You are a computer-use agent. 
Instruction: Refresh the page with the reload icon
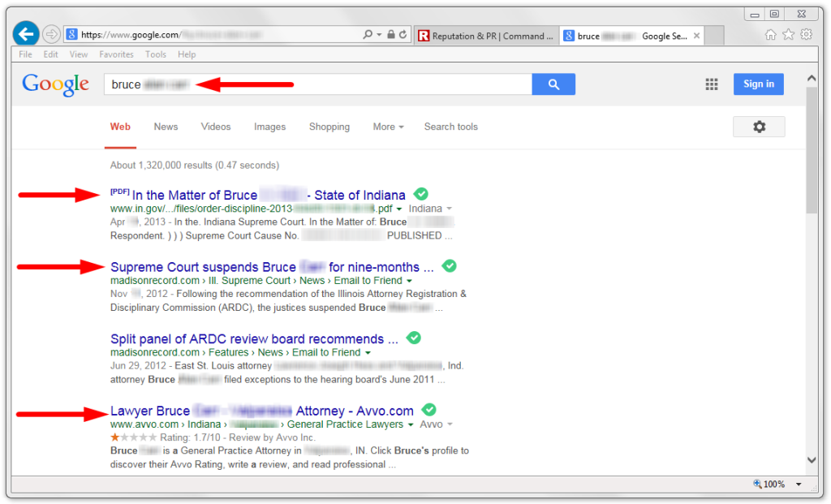coord(403,34)
